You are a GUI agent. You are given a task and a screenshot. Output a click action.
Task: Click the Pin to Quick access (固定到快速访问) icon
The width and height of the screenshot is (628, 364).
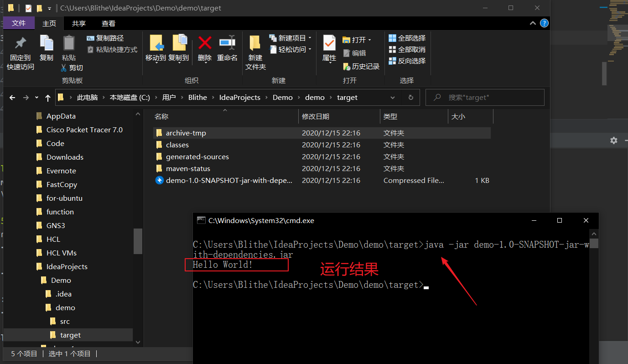[x=20, y=43]
